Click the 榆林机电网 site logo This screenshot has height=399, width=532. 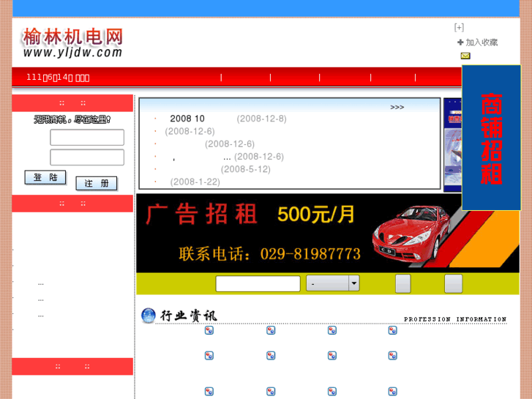click(x=72, y=42)
